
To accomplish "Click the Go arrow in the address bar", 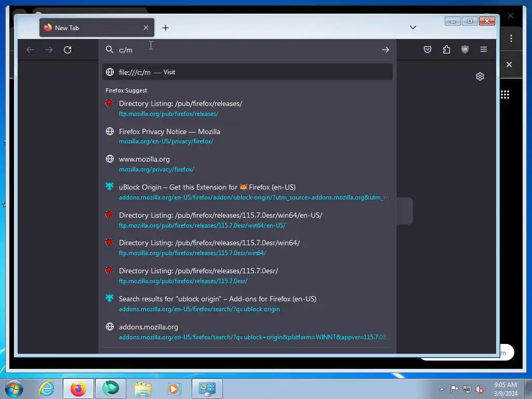I will click(x=385, y=50).
